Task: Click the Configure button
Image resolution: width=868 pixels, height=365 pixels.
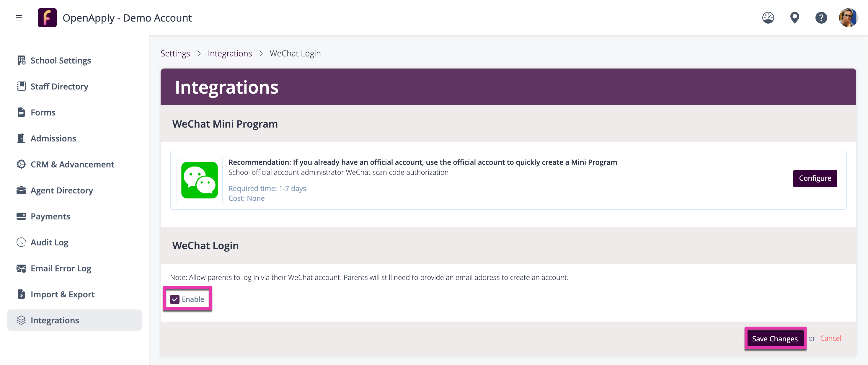Action: click(815, 178)
